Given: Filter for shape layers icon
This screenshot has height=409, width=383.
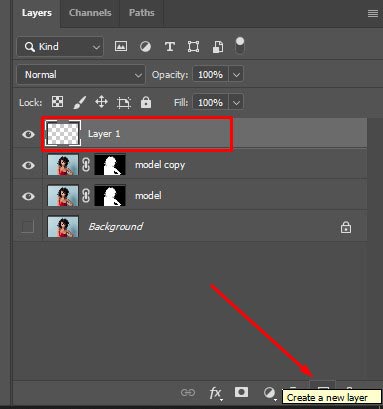Looking at the screenshot, I should tap(193, 47).
